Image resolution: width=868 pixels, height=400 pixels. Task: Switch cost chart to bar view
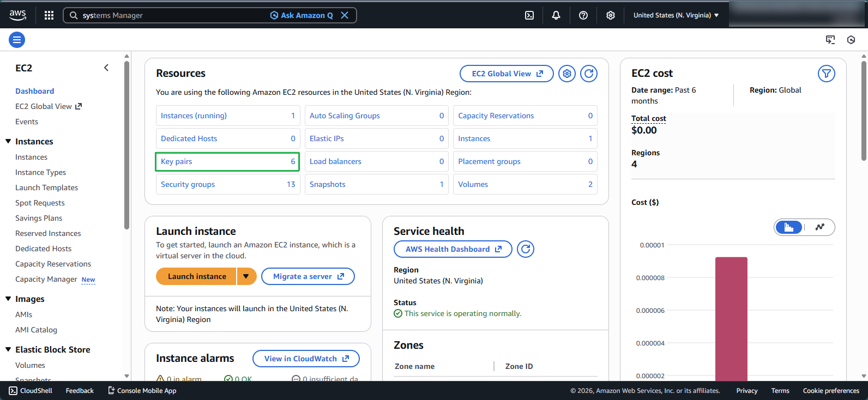pyautogui.click(x=789, y=227)
